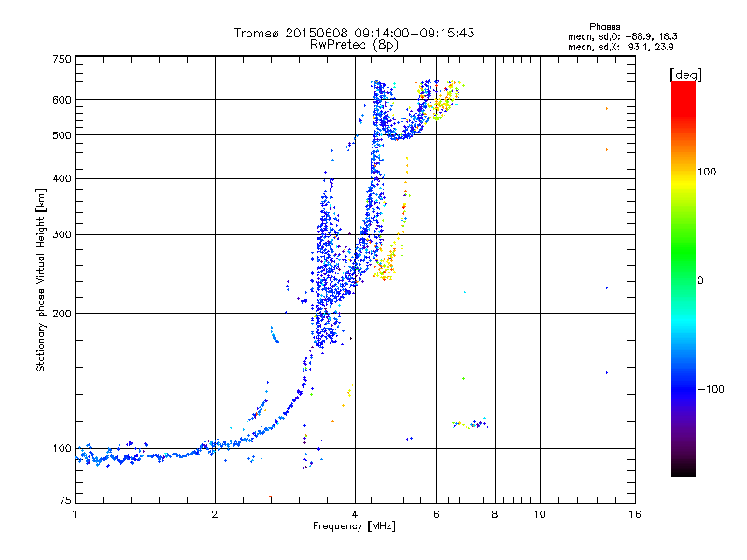The width and height of the screenshot is (747, 560).
Task: Click the x-axis tick label '10'
Action: pyautogui.click(x=540, y=514)
